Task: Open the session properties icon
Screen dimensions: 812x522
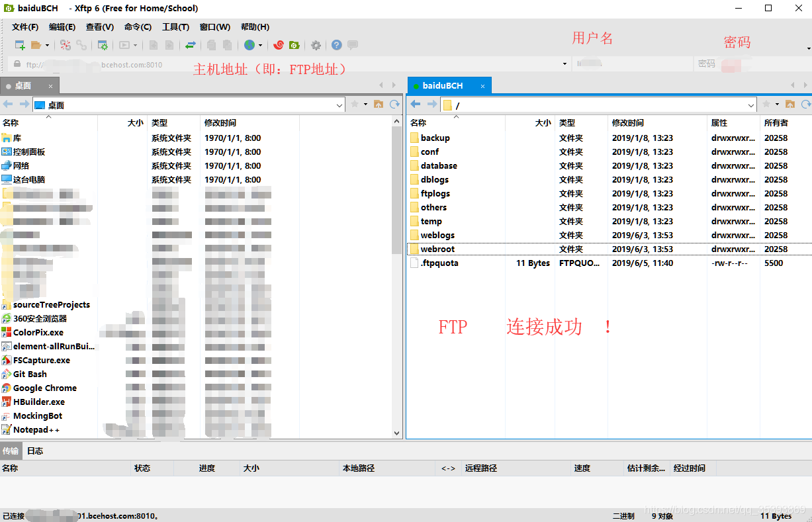Action: 103,45
